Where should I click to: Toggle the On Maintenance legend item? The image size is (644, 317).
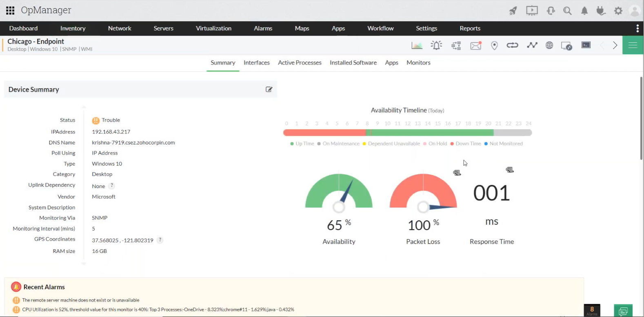pos(338,144)
